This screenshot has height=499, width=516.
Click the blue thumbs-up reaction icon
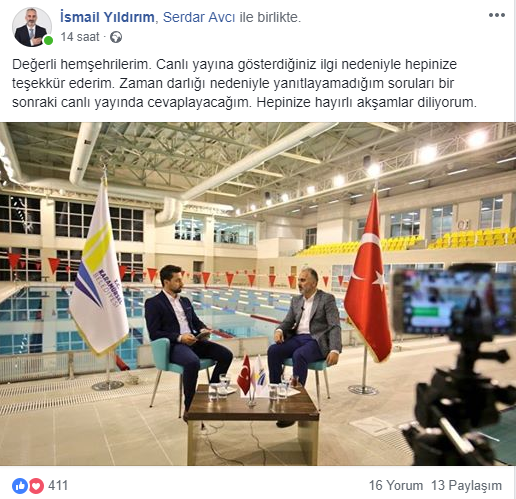(20, 486)
